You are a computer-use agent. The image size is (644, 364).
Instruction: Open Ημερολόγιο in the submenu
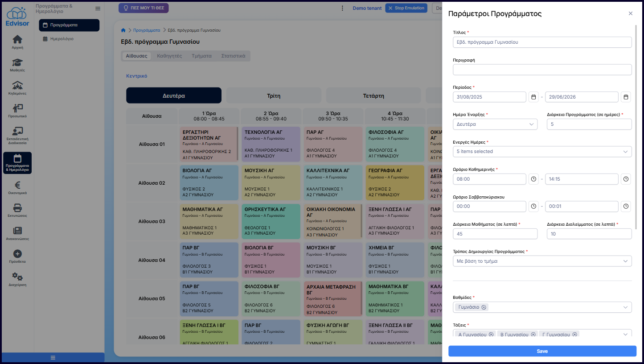(62, 39)
